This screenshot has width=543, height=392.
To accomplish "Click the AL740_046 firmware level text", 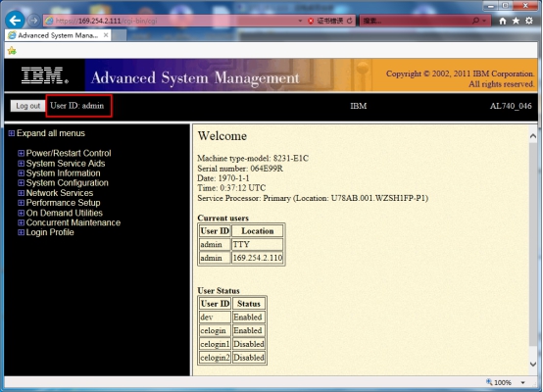I will pyautogui.click(x=511, y=106).
